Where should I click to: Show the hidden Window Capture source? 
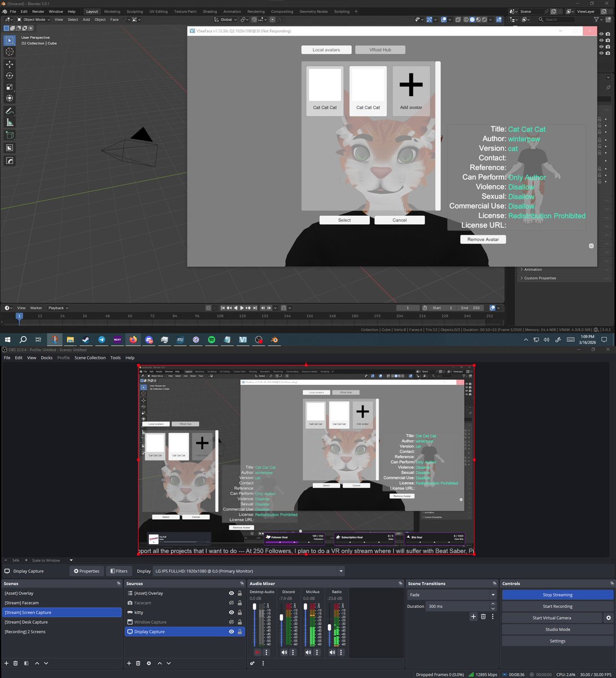pos(231,622)
